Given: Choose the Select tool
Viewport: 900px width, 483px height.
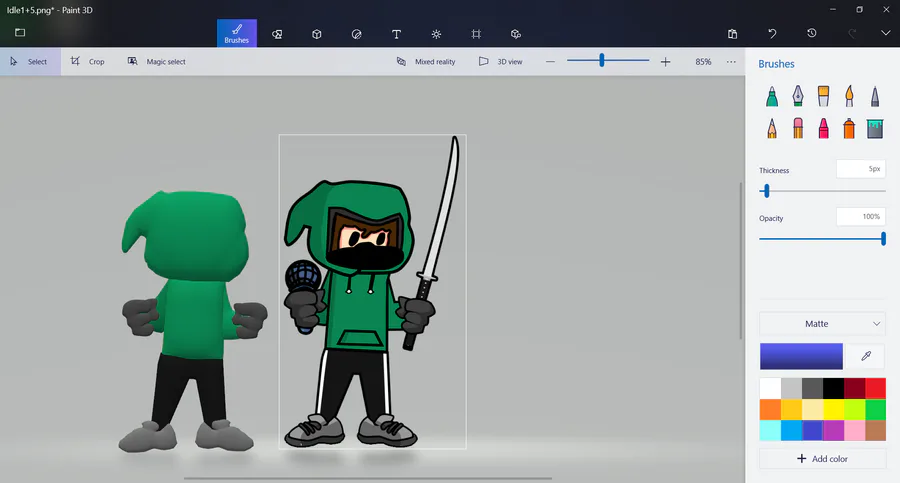Looking at the screenshot, I should click(x=30, y=61).
